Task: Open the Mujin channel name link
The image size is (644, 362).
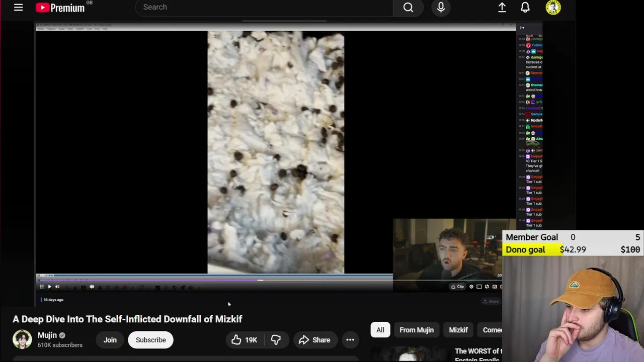Action: [x=47, y=335]
